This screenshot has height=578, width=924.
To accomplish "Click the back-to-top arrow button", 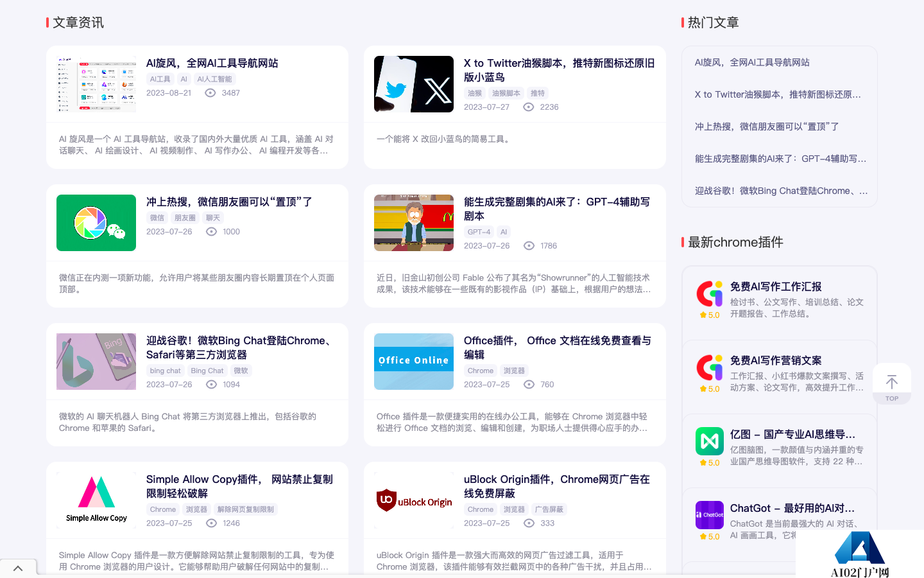I will coord(892,384).
